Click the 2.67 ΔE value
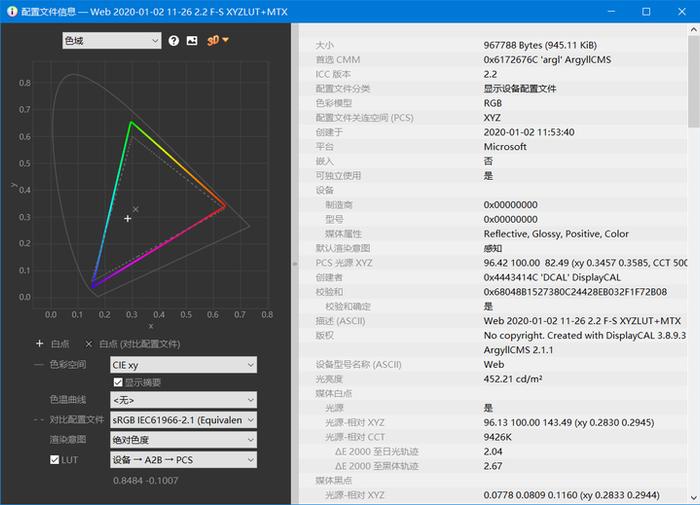Viewport: 700px width, 505px height. click(x=493, y=466)
